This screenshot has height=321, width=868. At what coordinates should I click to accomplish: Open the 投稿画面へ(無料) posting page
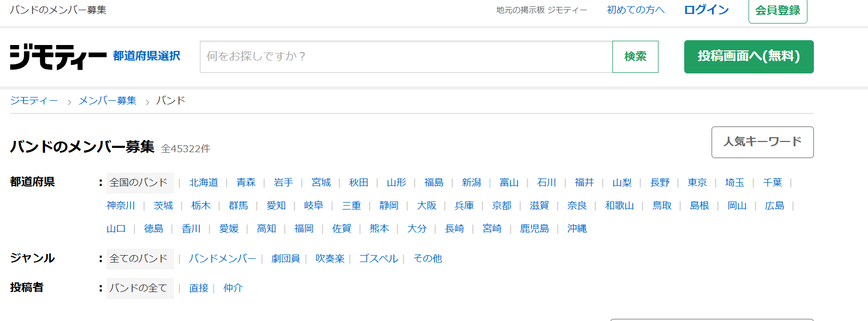pos(749,57)
